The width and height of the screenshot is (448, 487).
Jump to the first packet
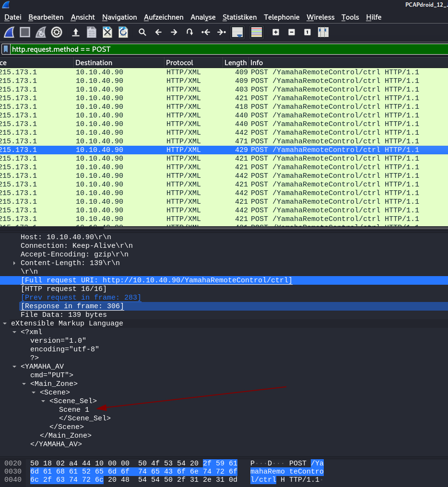[x=205, y=32]
